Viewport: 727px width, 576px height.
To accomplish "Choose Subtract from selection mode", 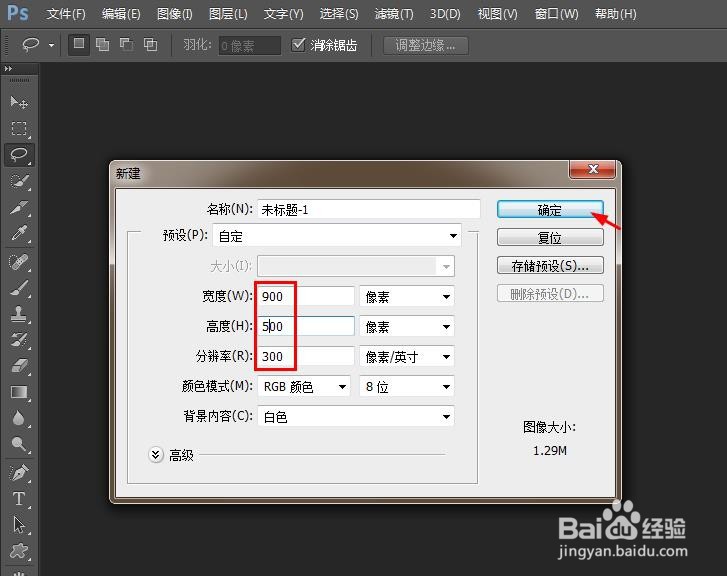I will 127,45.
